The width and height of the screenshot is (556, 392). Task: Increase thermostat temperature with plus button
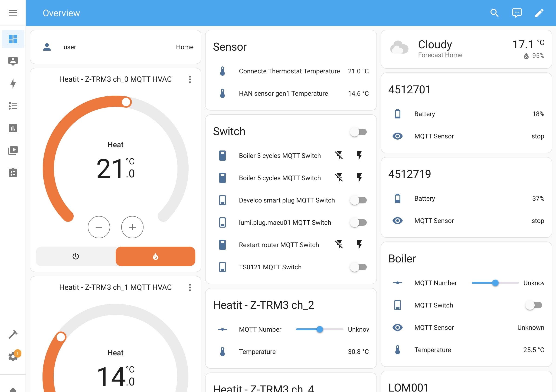(x=132, y=227)
